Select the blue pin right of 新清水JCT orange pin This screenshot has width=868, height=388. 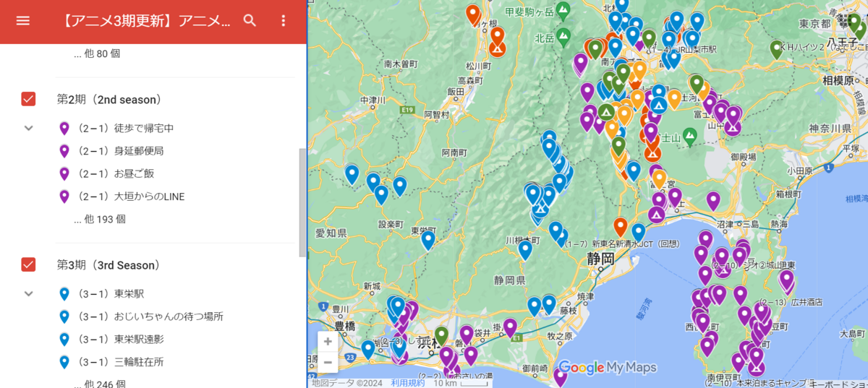pyautogui.click(x=638, y=233)
